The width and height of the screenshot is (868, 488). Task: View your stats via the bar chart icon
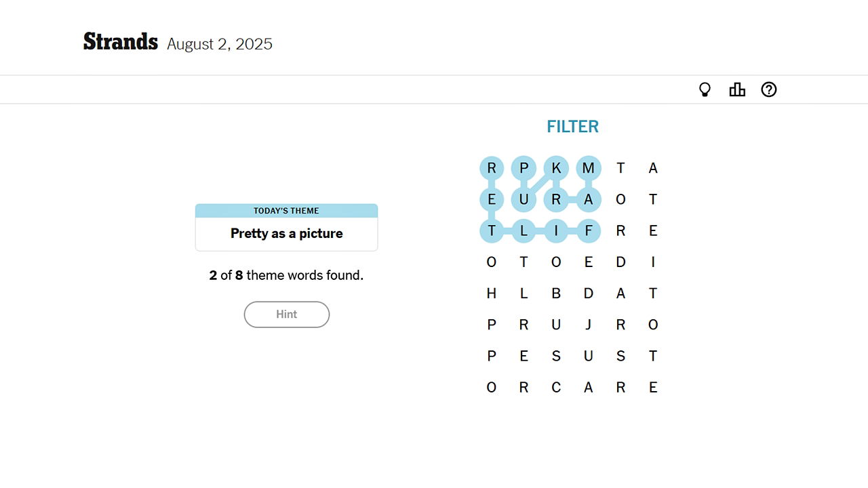[737, 89]
